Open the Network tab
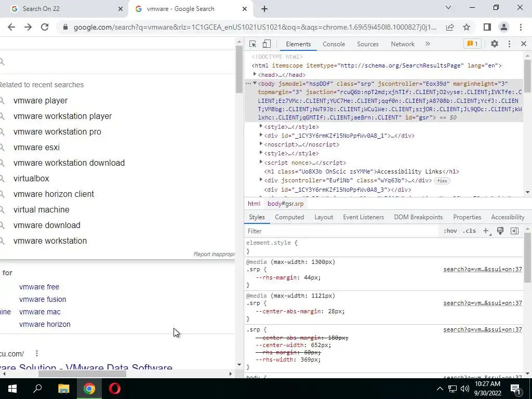This screenshot has height=399, width=532. (403, 44)
